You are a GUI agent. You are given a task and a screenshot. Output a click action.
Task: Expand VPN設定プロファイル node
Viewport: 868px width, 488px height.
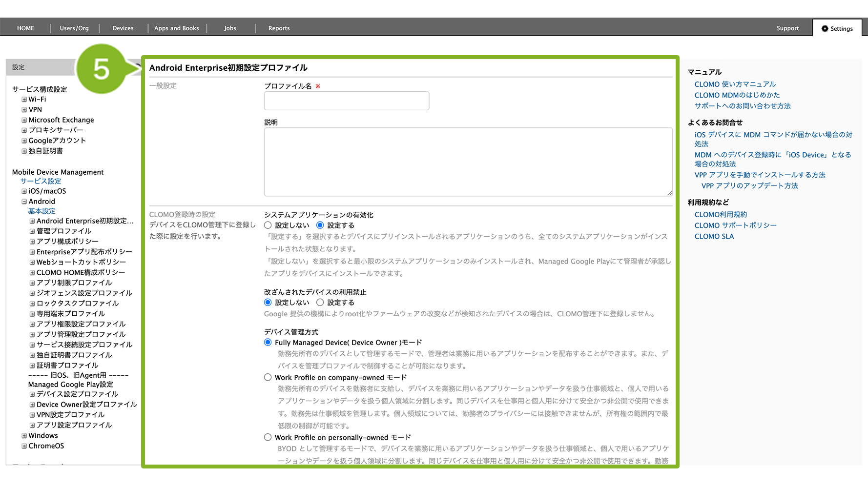coord(32,415)
